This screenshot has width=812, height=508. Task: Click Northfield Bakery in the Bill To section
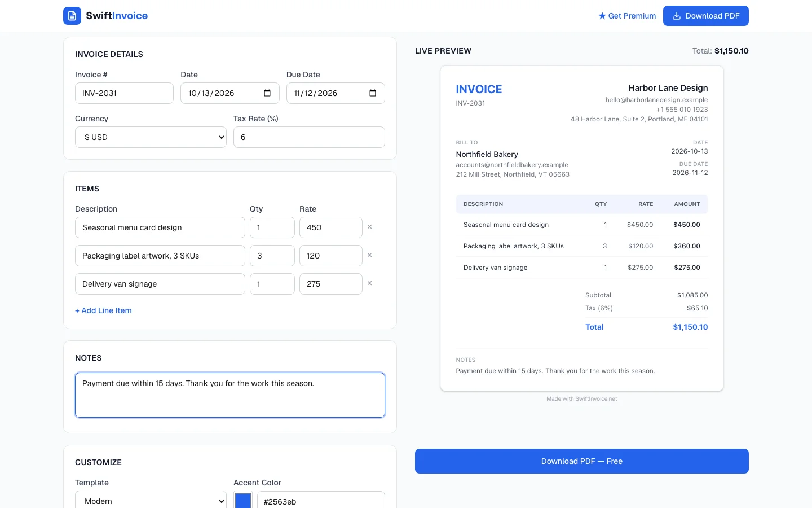pyautogui.click(x=487, y=154)
